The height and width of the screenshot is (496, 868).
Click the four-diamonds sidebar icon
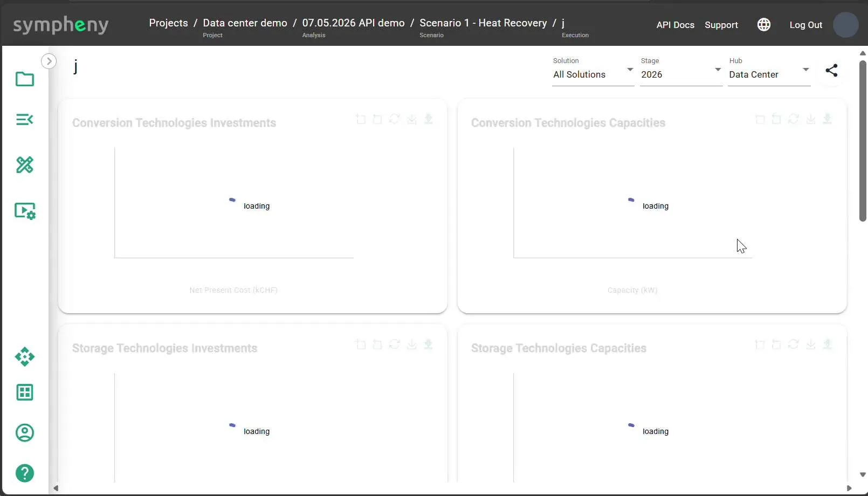pos(25,357)
